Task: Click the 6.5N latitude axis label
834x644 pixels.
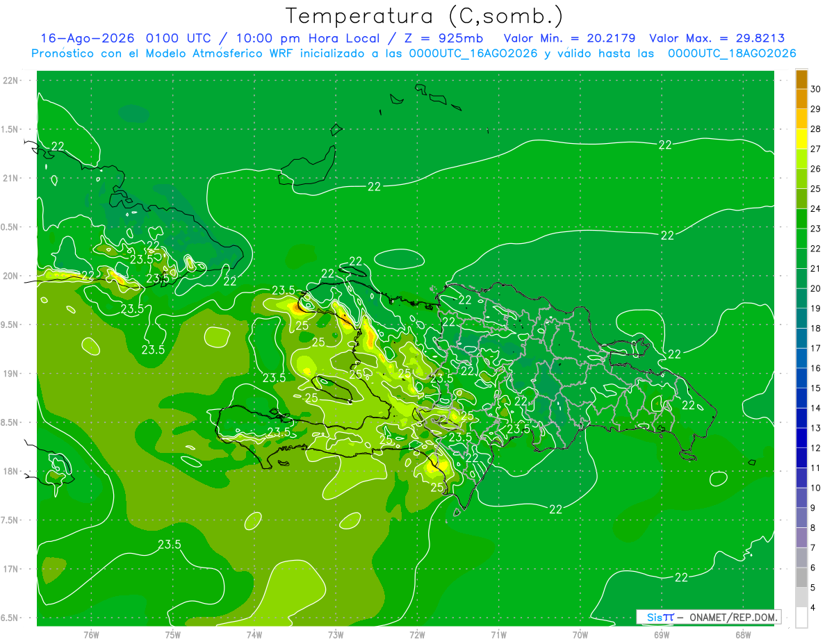Action: click(10, 618)
